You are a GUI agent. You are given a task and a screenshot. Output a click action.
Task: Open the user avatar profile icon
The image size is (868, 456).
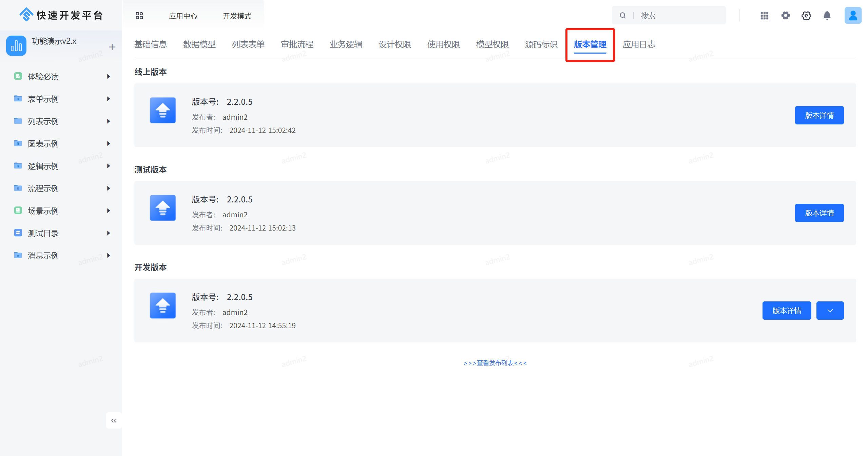(x=853, y=16)
